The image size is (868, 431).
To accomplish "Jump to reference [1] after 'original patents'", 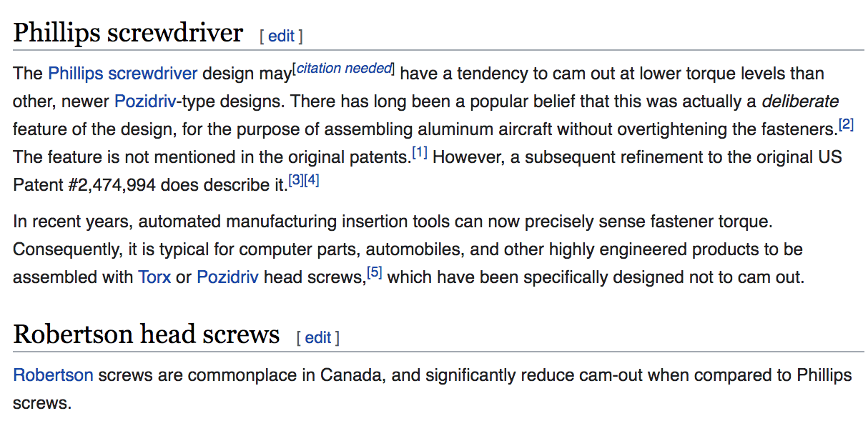I will 420,152.
